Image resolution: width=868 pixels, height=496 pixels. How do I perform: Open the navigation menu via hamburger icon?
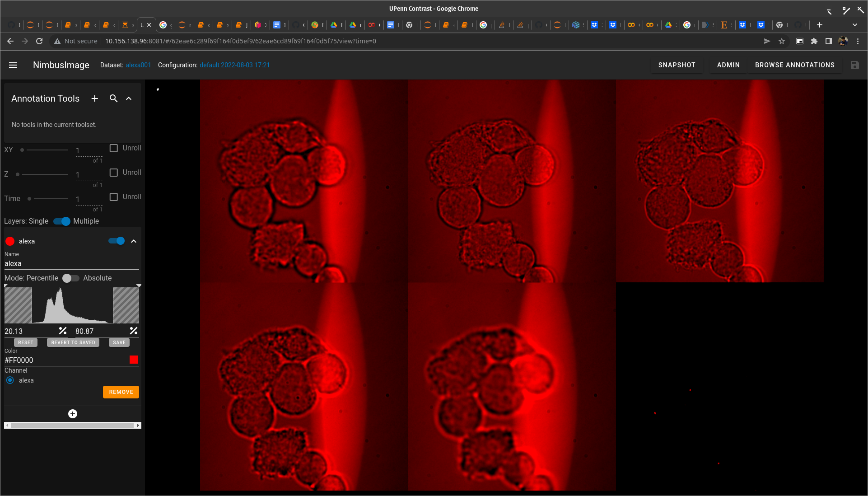coord(14,65)
